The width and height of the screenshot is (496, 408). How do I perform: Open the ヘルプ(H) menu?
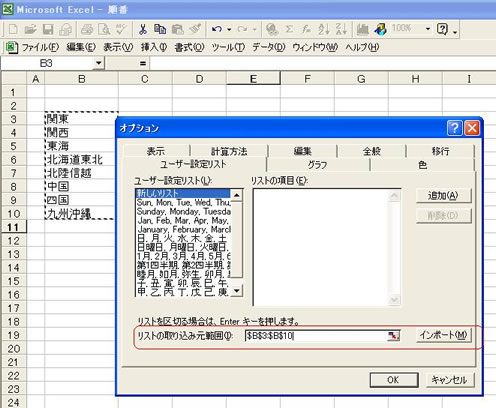[362, 48]
